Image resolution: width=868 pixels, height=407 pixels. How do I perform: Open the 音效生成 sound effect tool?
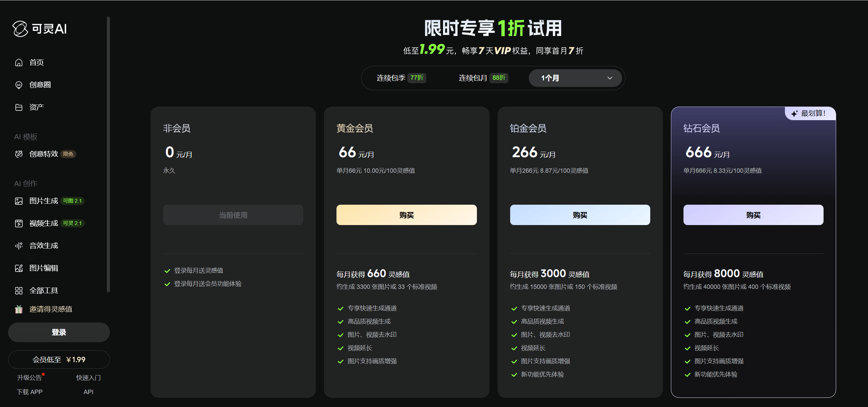[x=43, y=245]
